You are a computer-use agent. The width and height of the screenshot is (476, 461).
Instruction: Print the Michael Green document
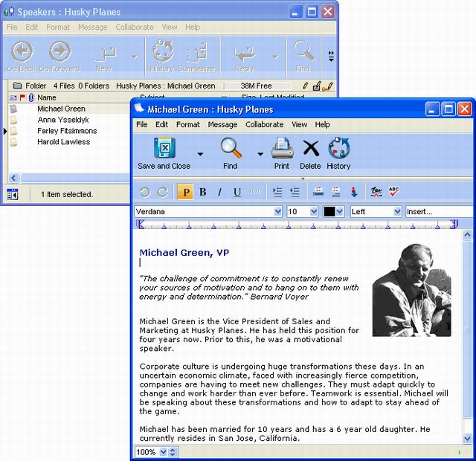tap(282, 149)
